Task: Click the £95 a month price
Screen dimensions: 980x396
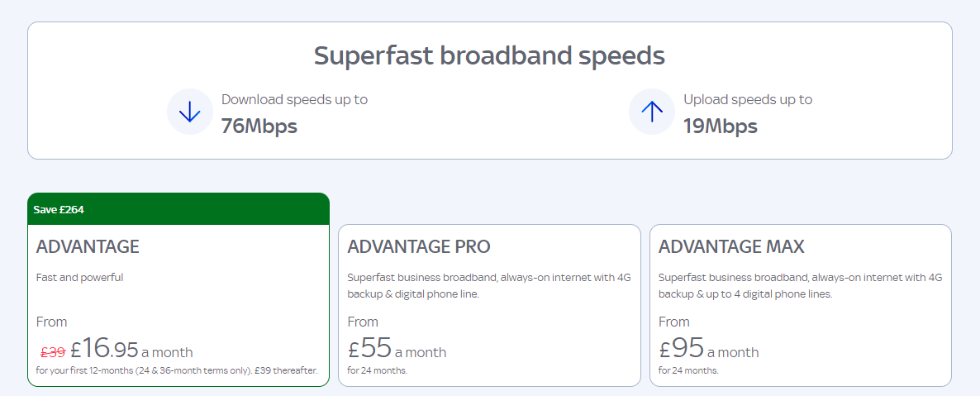Action: coord(709,348)
